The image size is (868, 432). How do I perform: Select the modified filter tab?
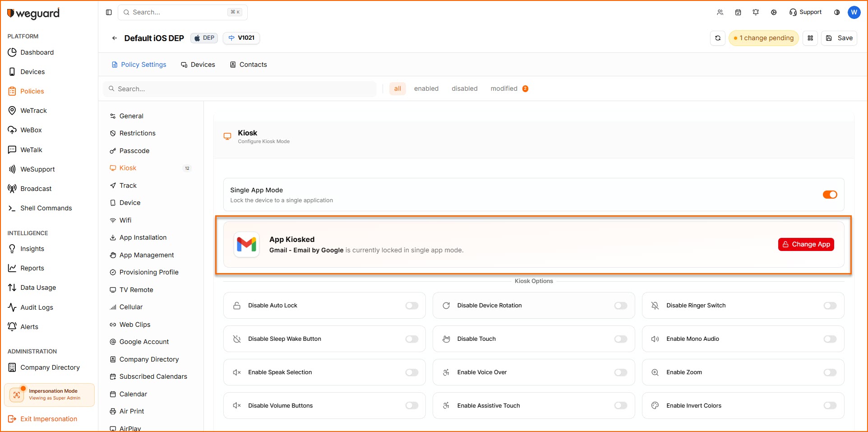coord(504,88)
